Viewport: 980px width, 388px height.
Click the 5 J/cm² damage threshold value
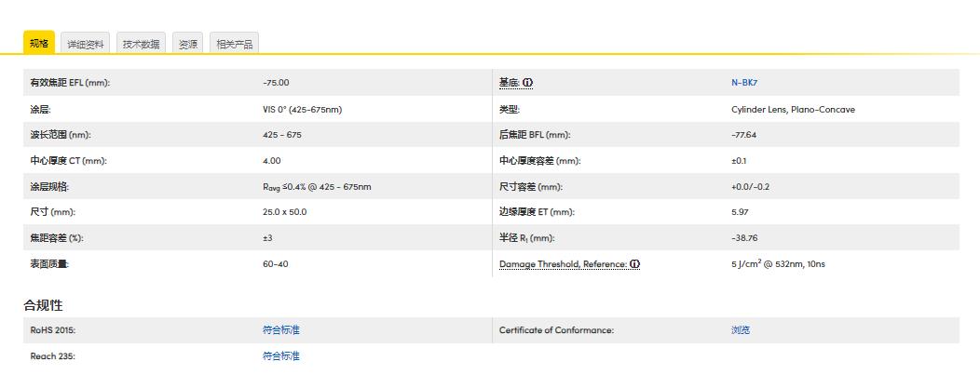778,264
